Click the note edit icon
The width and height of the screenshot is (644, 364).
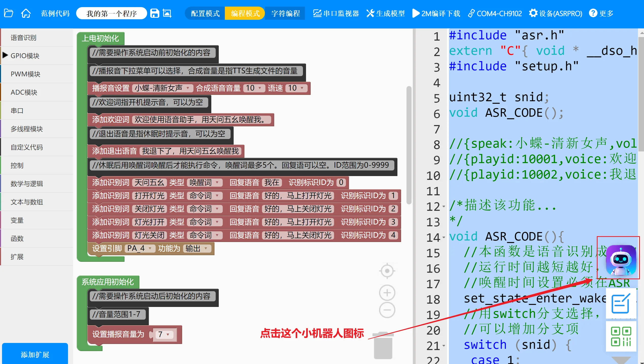(x=621, y=304)
